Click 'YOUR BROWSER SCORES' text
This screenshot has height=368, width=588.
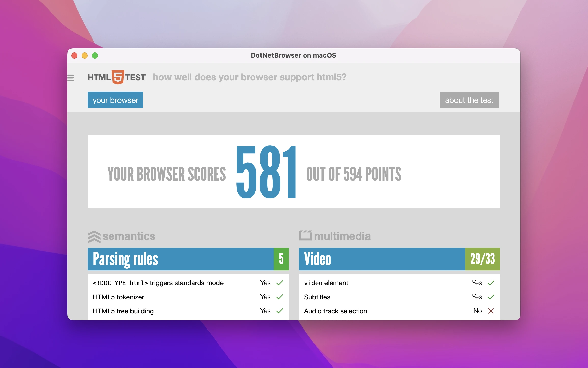[x=166, y=174]
